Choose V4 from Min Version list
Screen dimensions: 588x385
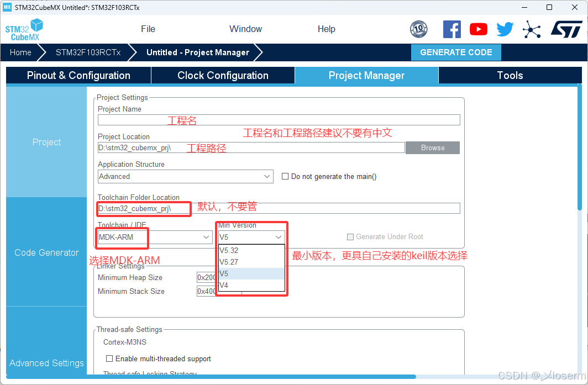(x=251, y=285)
